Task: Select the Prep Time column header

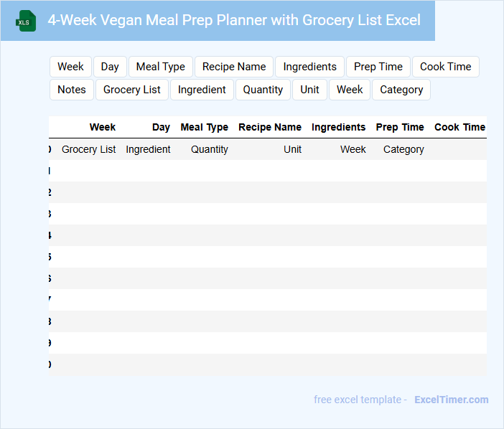Action: (400, 127)
